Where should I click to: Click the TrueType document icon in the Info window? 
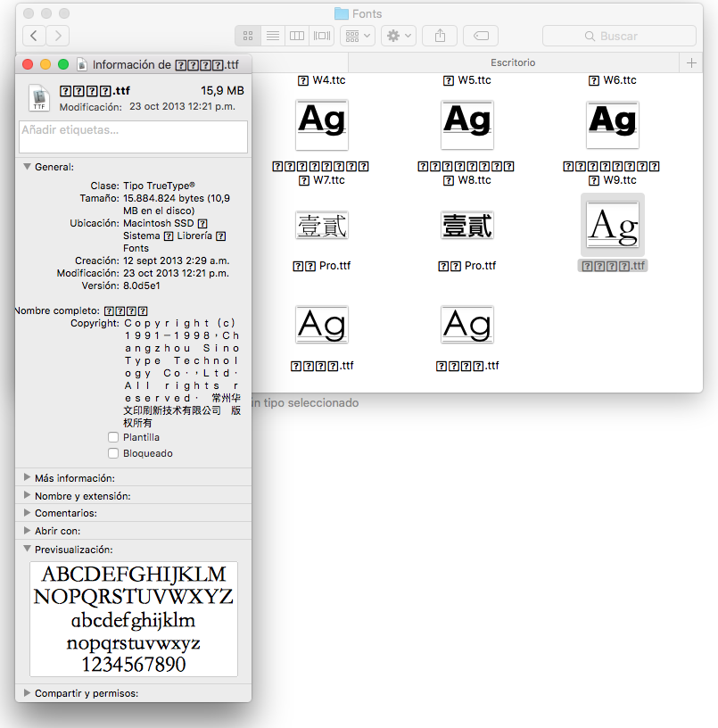pos(38,98)
